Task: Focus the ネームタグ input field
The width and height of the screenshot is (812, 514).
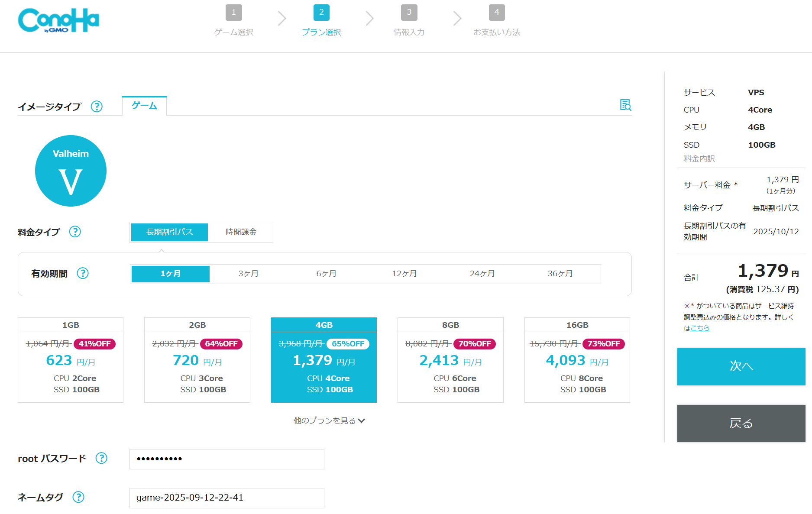Action: (227, 498)
